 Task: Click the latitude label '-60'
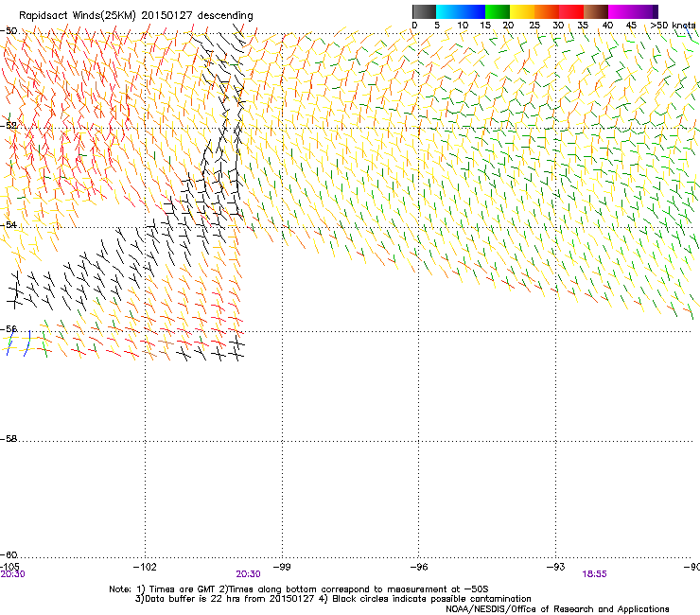(x=9, y=554)
